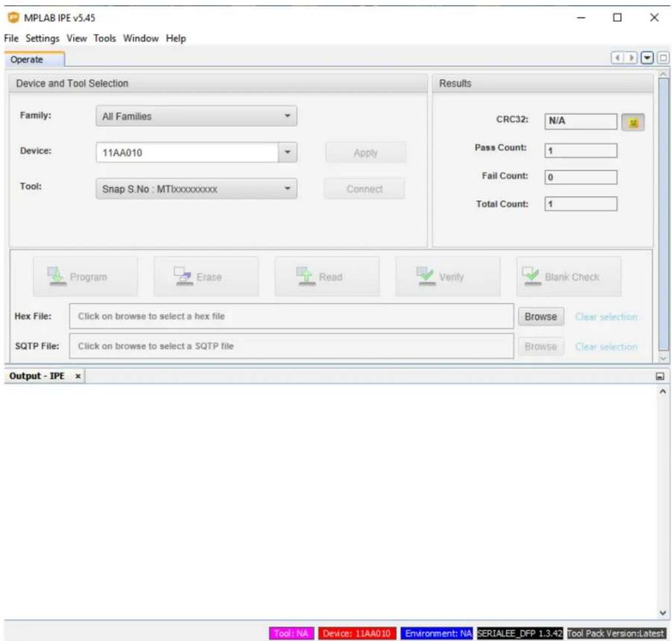The height and width of the screenshot is (641, 672).
Task: Click the Fail Count field
Action: pyautogui.click(x=581, y=177)
